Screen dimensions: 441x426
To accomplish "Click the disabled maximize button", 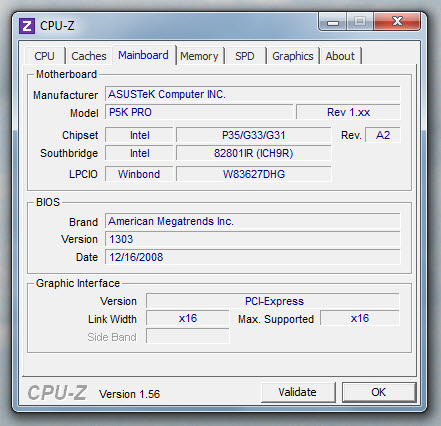I will tap(360, 22).
